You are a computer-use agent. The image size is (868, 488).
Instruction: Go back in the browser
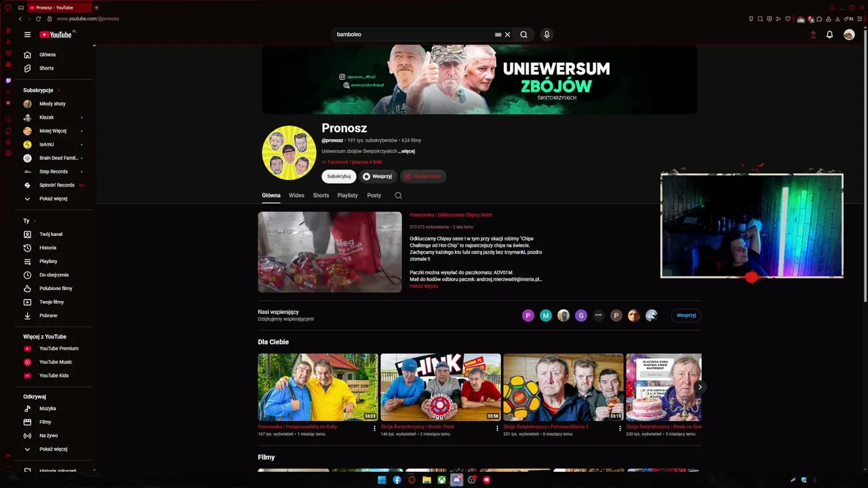[x=20, y=19]
